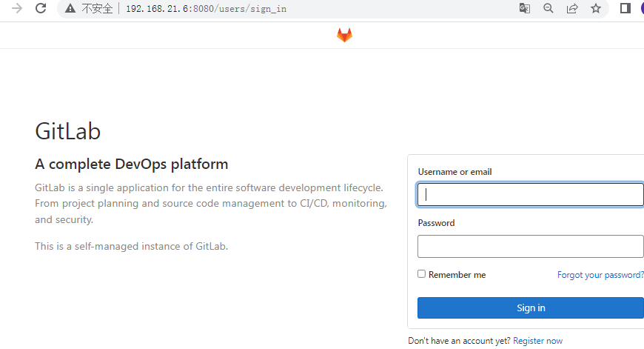Click the share page icon
Viewport: 644px width, 349px height.
(x=572, y=8)
